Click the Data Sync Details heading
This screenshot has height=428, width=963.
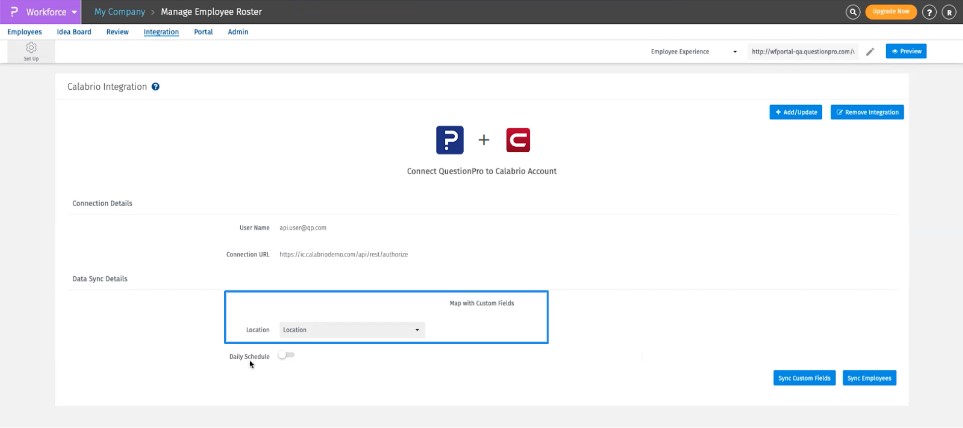99,279
